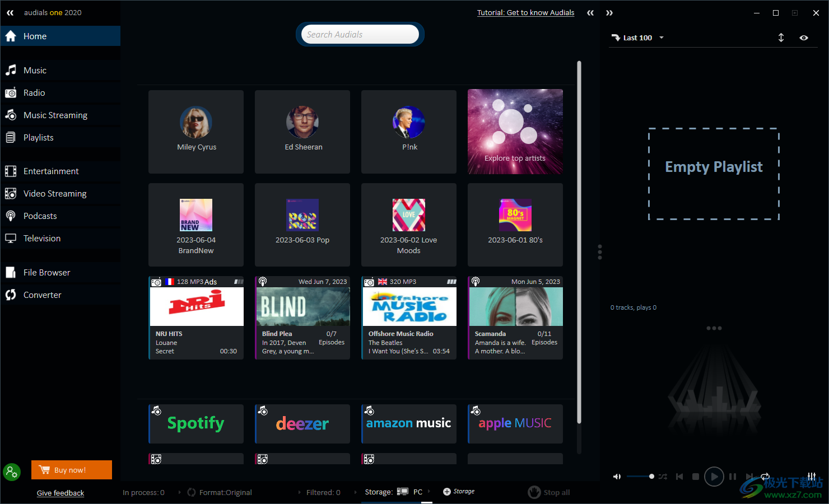Toggle playlist visibility eye icon
This screenshot has height=504, width=829.
[x=804, y=38]
